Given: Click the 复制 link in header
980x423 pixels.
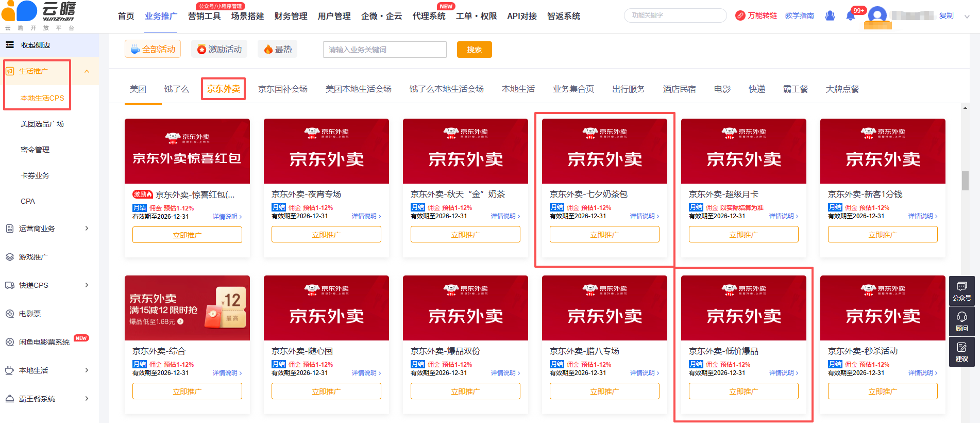Looking at the screenshot, I should click(946, 15).
